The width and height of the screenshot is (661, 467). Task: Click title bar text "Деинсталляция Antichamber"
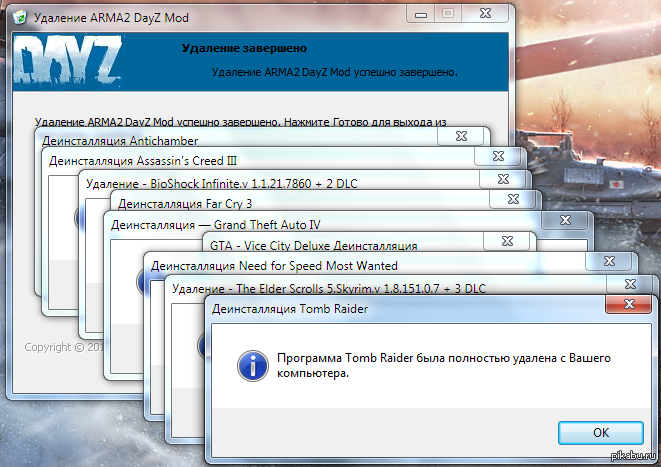click(x=120, y=141)
